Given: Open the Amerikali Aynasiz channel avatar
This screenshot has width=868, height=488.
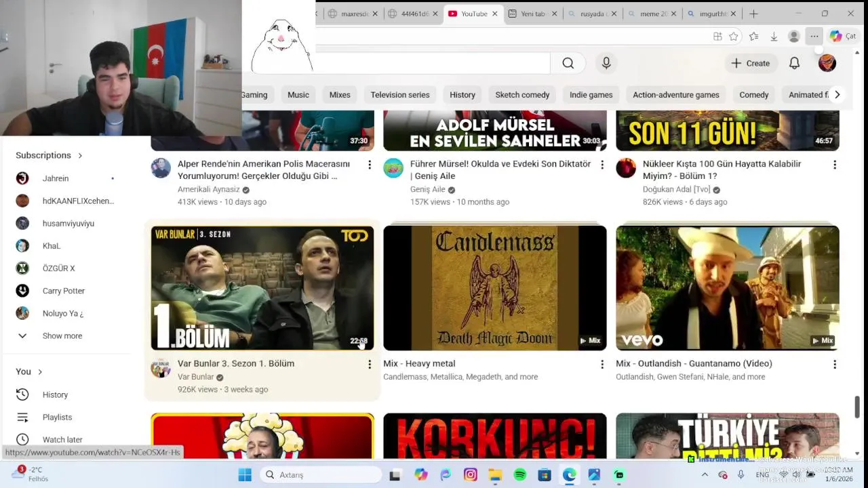Looking at the screenshot, I should pyautogui.click(x=161, y=168).
